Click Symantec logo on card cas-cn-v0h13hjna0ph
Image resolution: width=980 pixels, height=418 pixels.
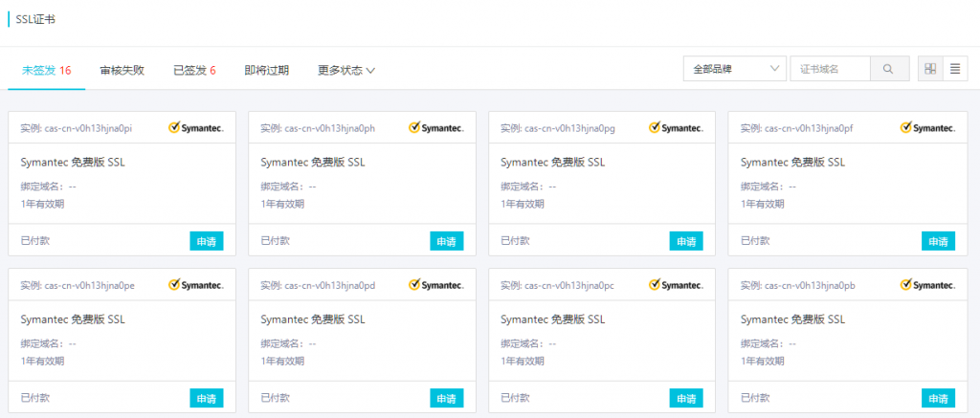click(x=435, y=128)
